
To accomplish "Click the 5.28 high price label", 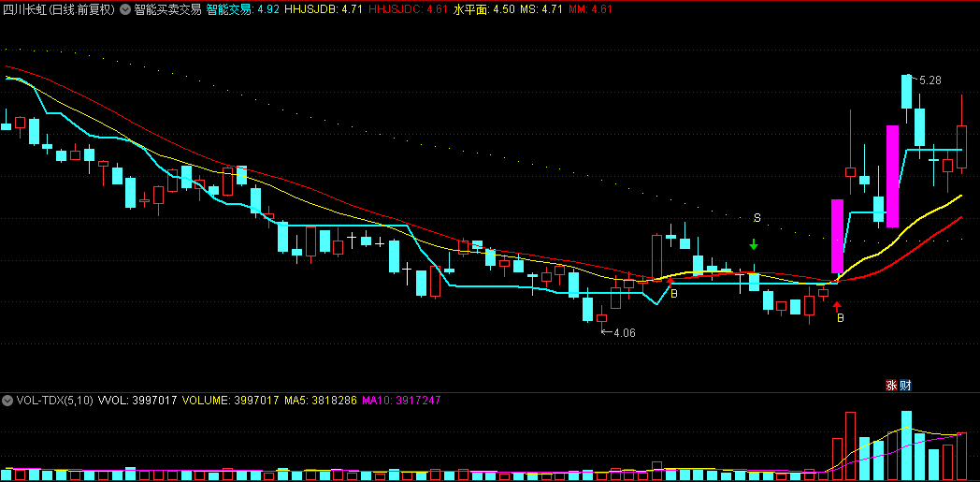I will coord(930,80).
